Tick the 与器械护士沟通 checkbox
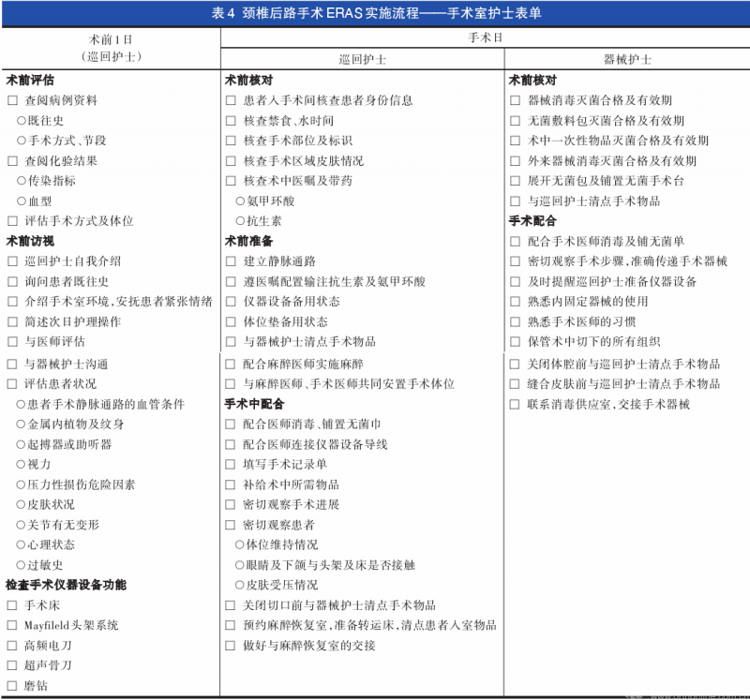Viewport: 750px width, 700px height. (x=12, y=365)
